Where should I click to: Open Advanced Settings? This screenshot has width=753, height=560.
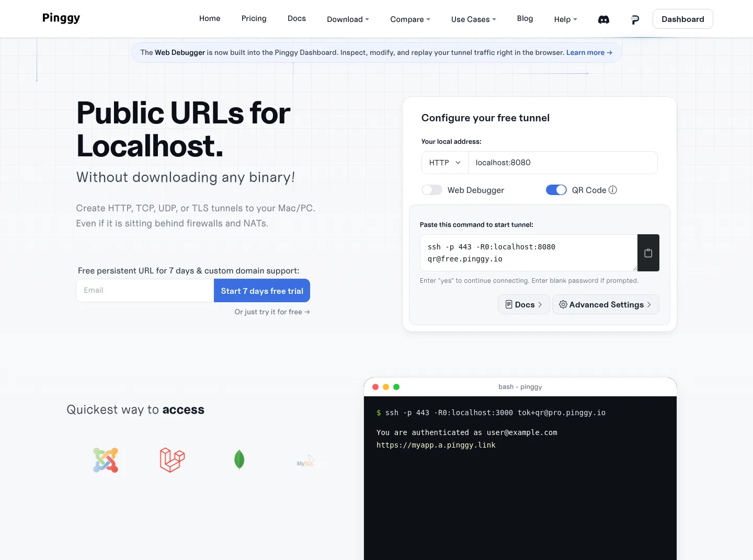click(x=606, y=304)
